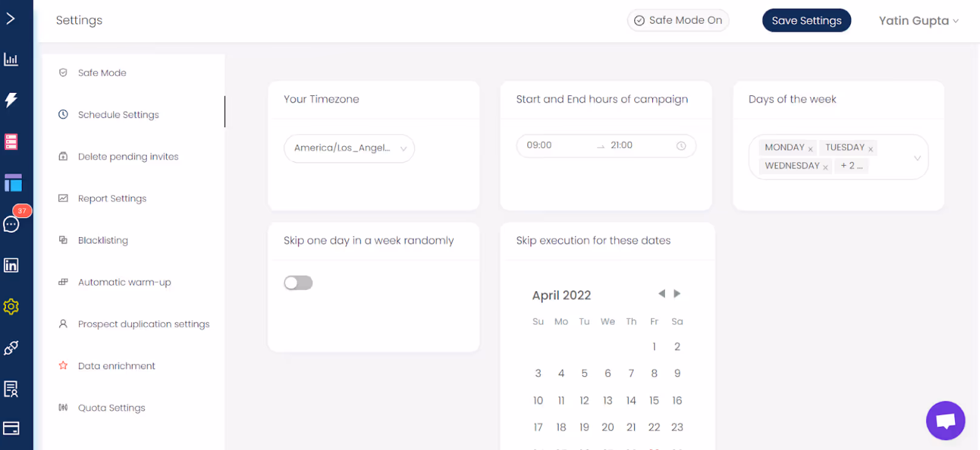The image size is (980, 450).
Task: Click the Save Settings button
Action: 806,20
